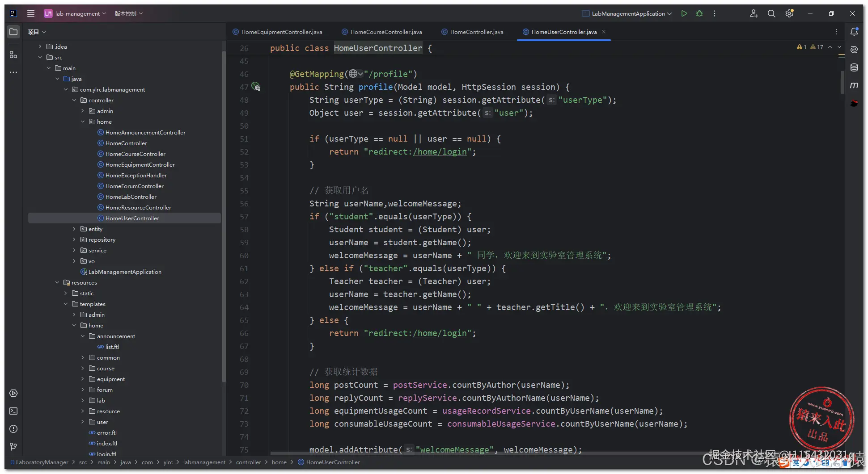
Task: Switch to HomeController.java tab
Action: click(472, 32)
